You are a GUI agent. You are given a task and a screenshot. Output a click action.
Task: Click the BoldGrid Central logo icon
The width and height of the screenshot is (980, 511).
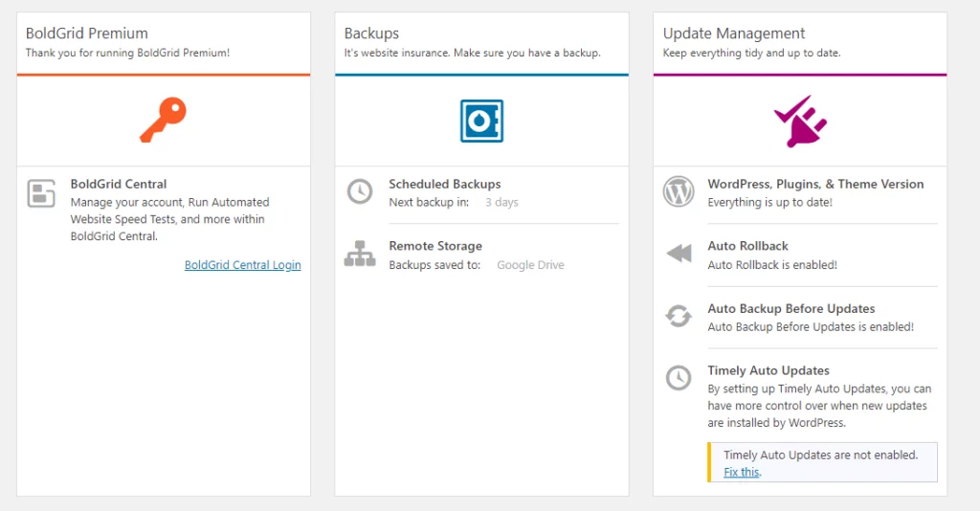click(41, 193)
